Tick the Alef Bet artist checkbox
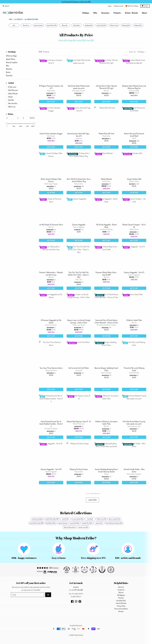 coord(7,100)
